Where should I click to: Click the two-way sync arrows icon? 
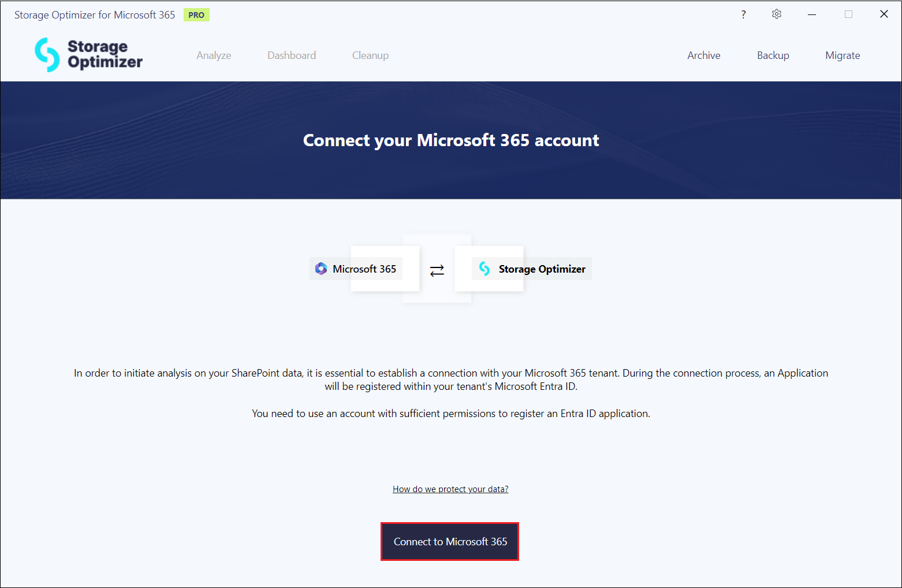point(437,270)
